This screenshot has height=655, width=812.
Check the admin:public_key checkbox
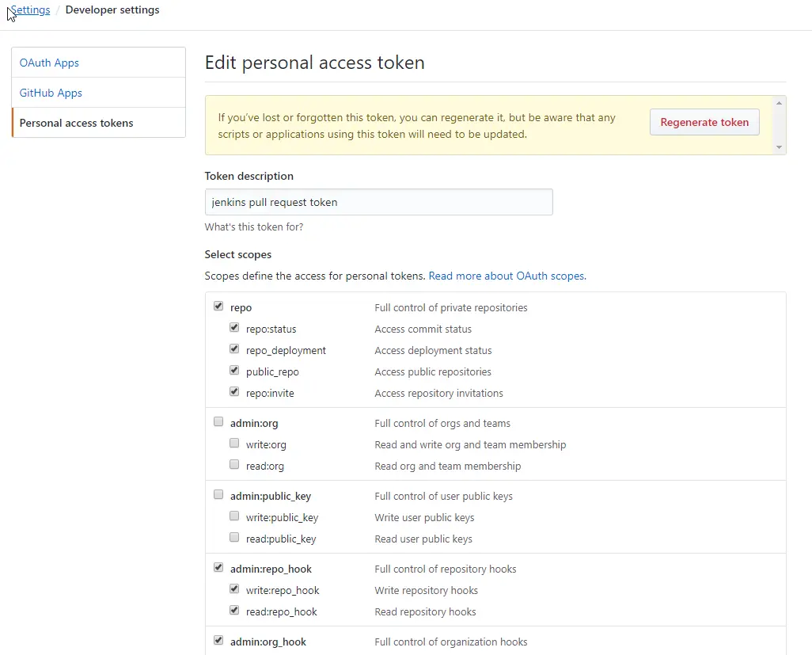(x=218, y=495)
